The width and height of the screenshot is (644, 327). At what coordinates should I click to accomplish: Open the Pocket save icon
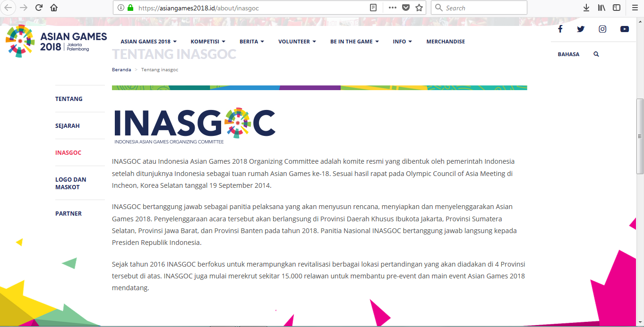[x=406, y=8]
